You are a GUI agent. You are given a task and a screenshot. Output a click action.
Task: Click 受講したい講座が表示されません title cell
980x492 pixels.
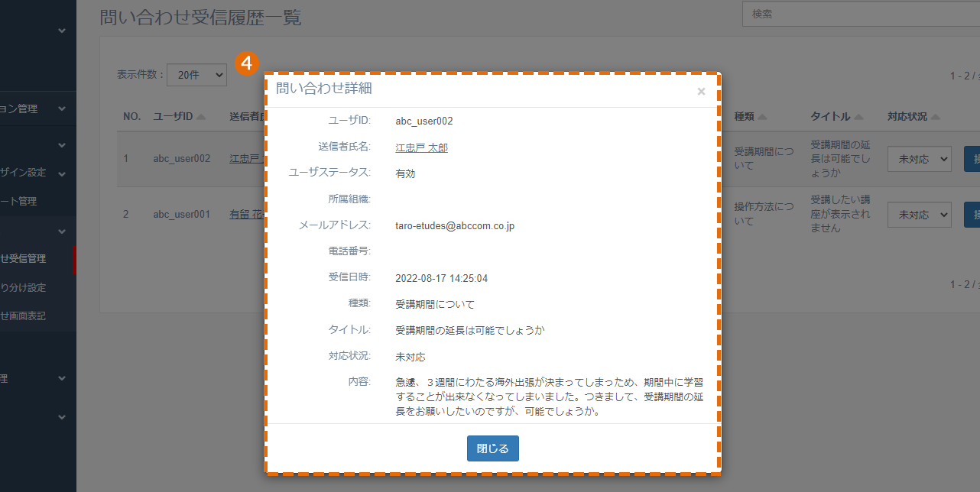tap(840, 214)
